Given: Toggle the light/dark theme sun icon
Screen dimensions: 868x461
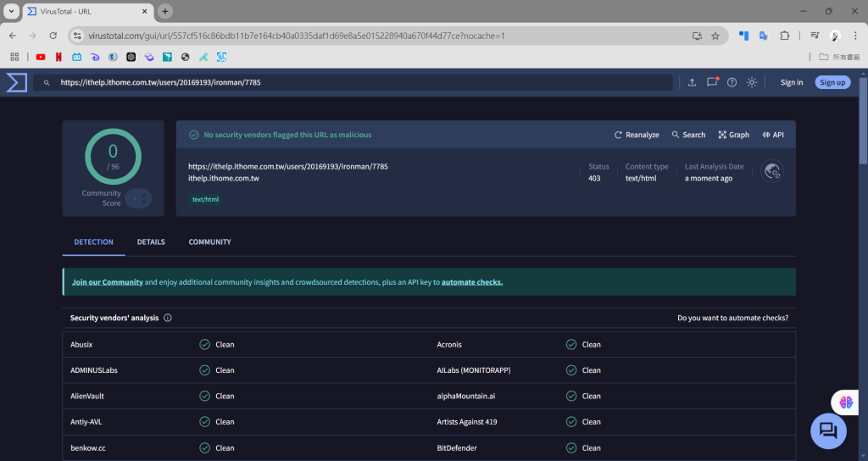Looking at the screenshot, I should click(751, 82).
